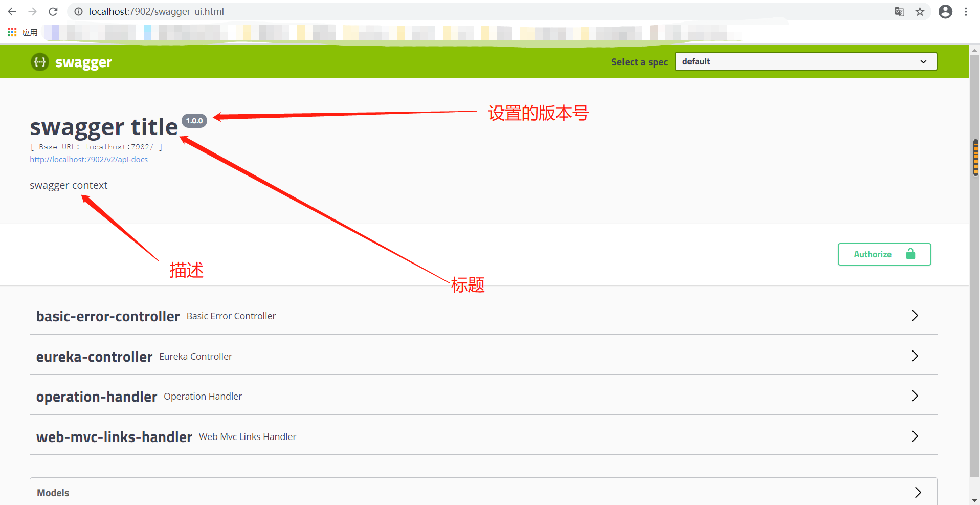
Task: Open the Chrome three-dot menu
Action: coord(966,11)
